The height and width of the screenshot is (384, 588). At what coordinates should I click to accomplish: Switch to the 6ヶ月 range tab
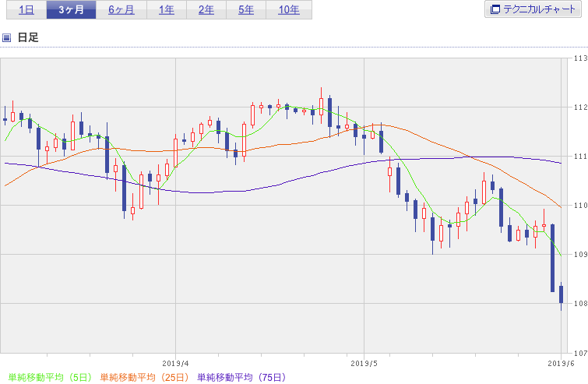pyautogui.click(x=121, y=10)
